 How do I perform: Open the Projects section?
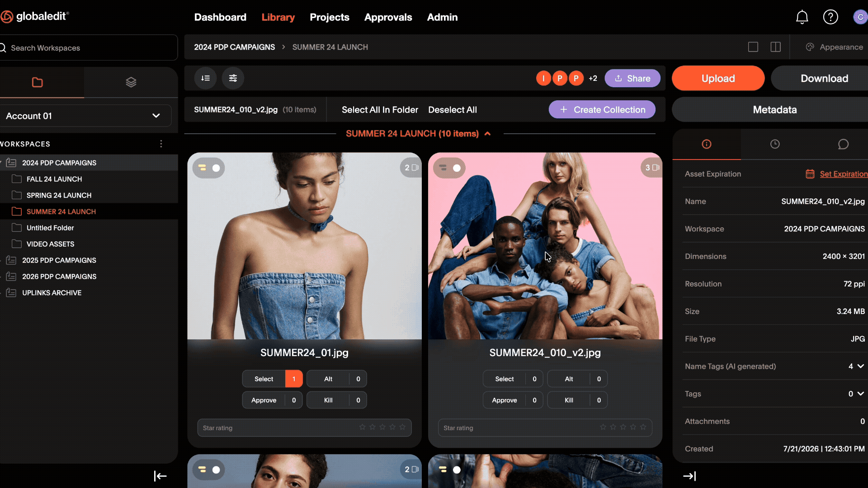(x=330, y=17)
